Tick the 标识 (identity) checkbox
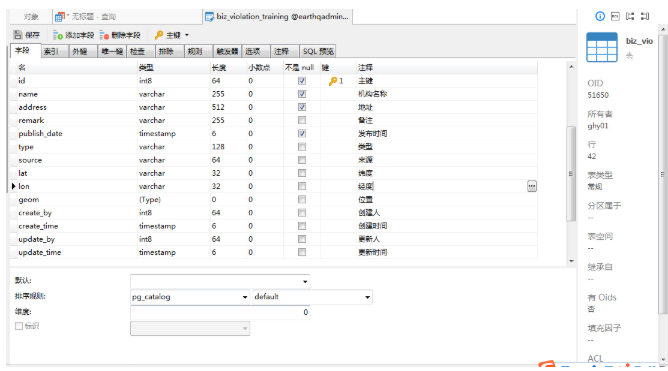Screen dimensions: 668x371 pos(19,326)
